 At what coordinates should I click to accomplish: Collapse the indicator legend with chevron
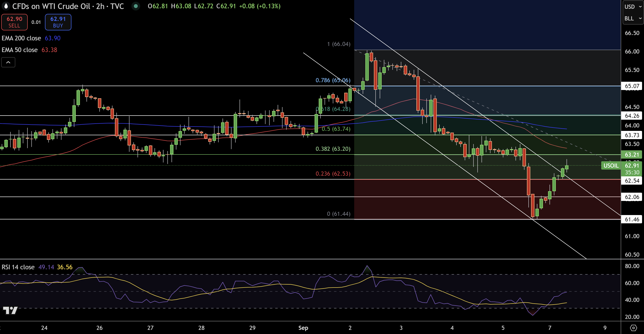8,62
